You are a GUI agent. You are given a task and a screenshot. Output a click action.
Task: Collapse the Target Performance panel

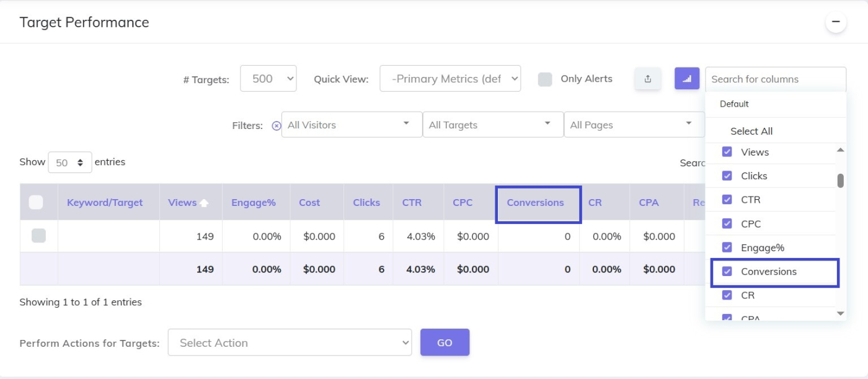coord(835,23)
